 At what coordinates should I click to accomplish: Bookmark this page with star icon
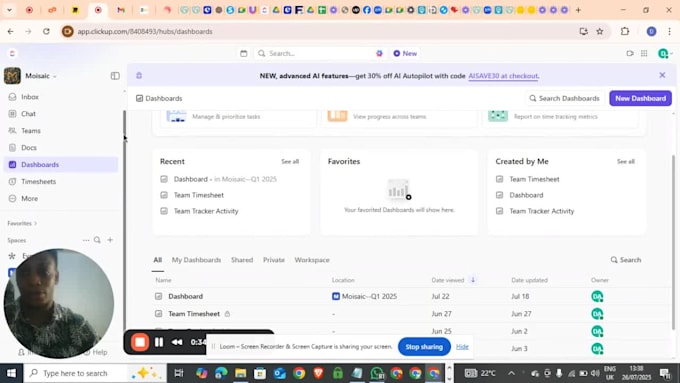point(600,31)
